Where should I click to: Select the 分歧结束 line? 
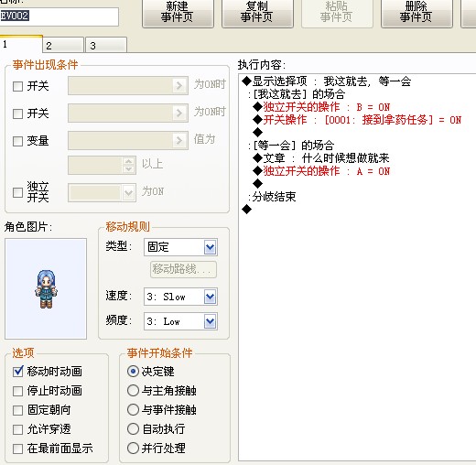pos(272,197)
